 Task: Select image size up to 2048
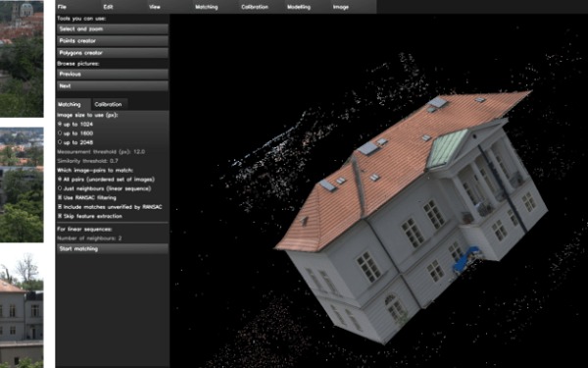(75, 142)
